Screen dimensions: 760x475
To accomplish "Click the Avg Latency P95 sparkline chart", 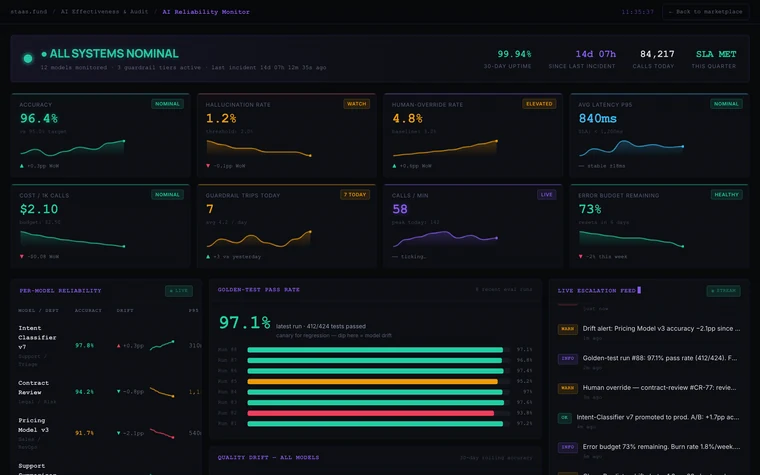I will [631, 148].
